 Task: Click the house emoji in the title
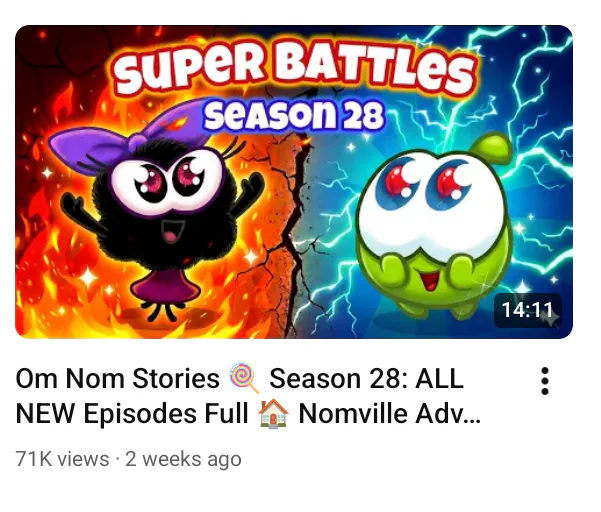pyautogui.click(x=273, y=413)
